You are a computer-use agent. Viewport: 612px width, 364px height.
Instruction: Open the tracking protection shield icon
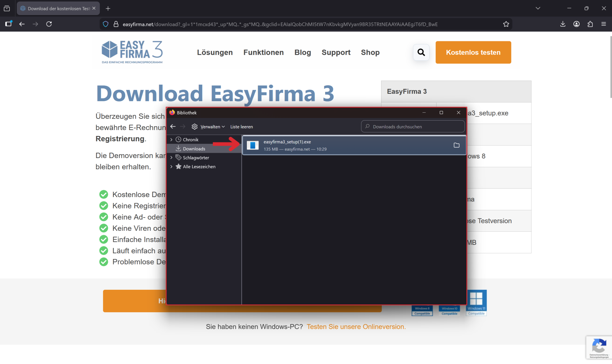point(106,24)
